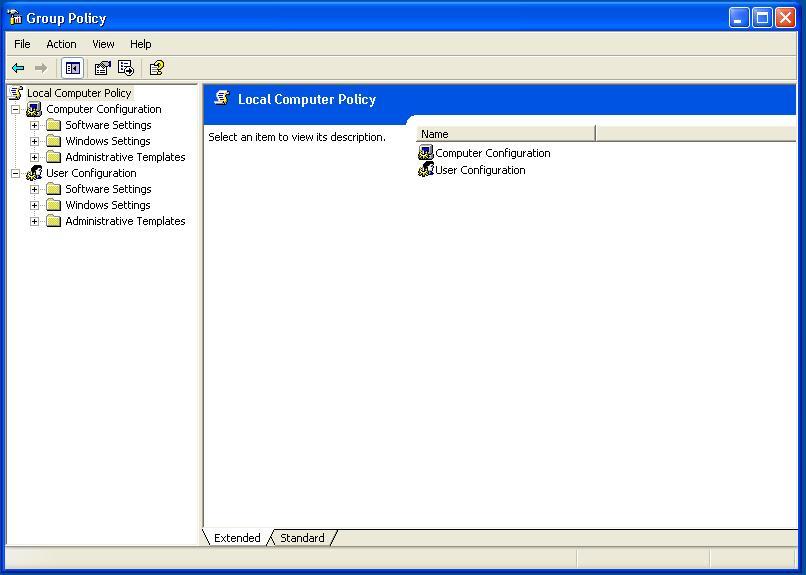Click the Computer Configuration icon in tree
This screenshot has height=575, width=806.
point(34,109)
